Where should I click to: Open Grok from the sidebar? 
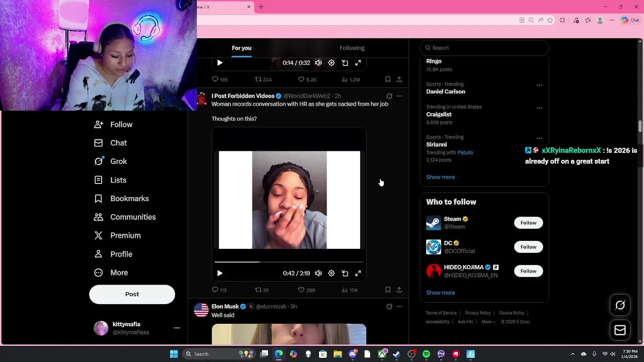[110, 161]
